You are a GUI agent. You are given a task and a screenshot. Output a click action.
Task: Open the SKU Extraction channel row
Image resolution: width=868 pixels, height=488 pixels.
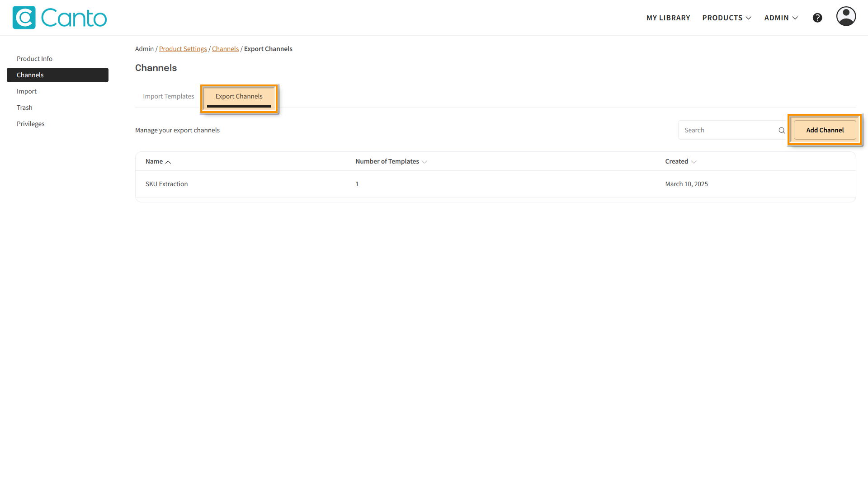point(167,184)
